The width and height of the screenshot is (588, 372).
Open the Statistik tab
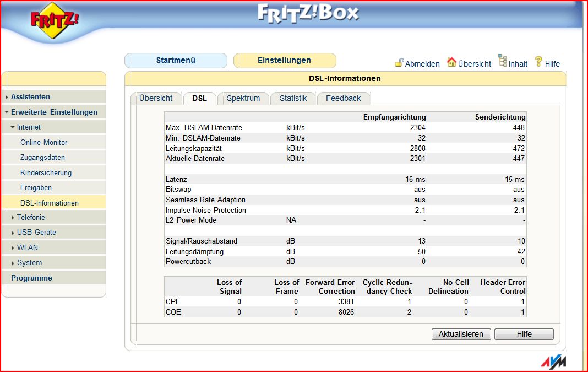click(293, 98)
